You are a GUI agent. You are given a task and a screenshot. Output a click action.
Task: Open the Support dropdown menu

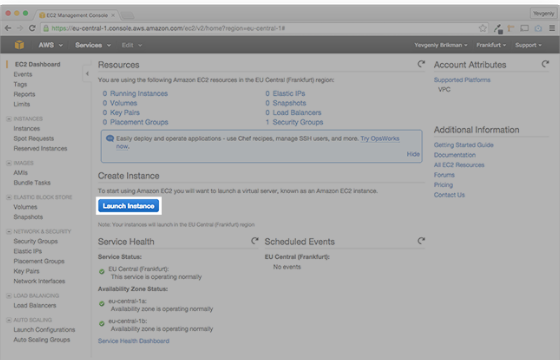click(x=528, y=45)
